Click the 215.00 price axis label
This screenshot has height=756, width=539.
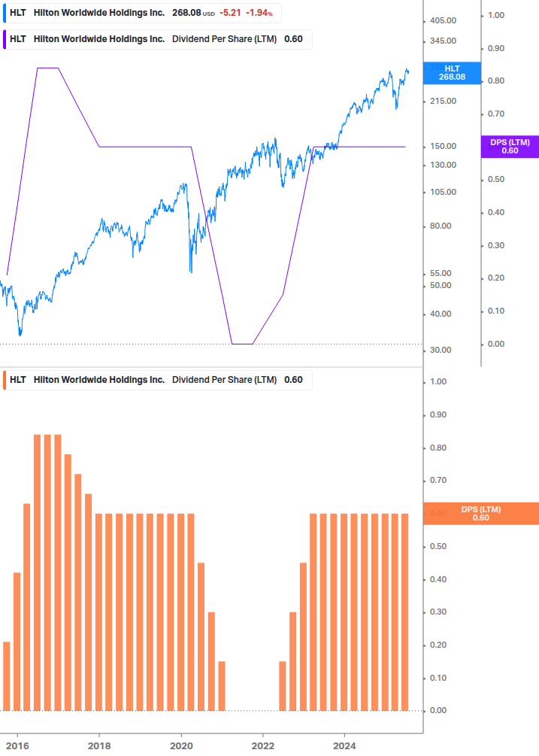(x=443, y=102)
